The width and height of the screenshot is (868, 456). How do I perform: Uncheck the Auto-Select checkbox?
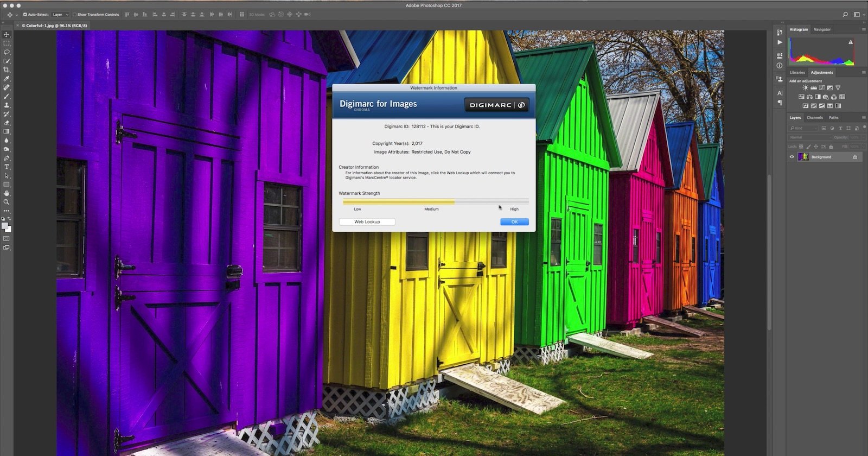point(25,15)
